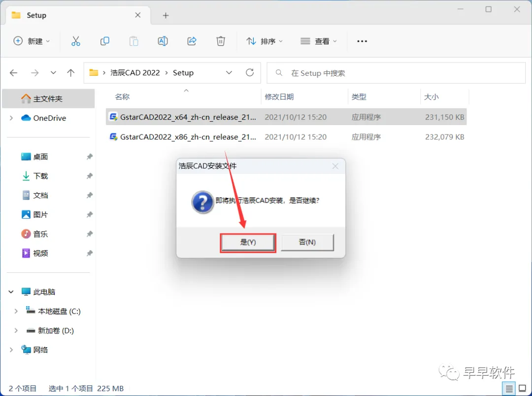Select 此电脑 in sidebar
Screen dimensions: 532x396
[x=38, y=292]
